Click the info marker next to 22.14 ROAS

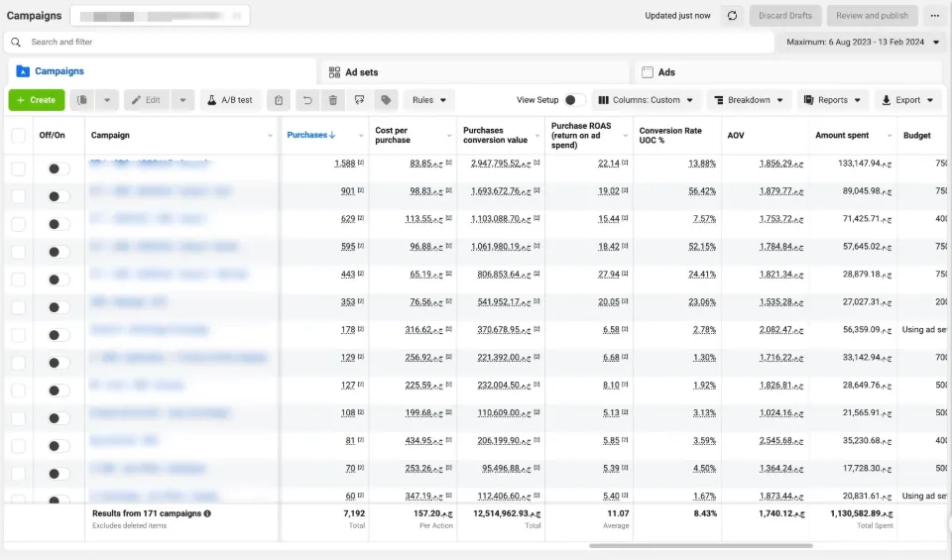tap(625, 163)
